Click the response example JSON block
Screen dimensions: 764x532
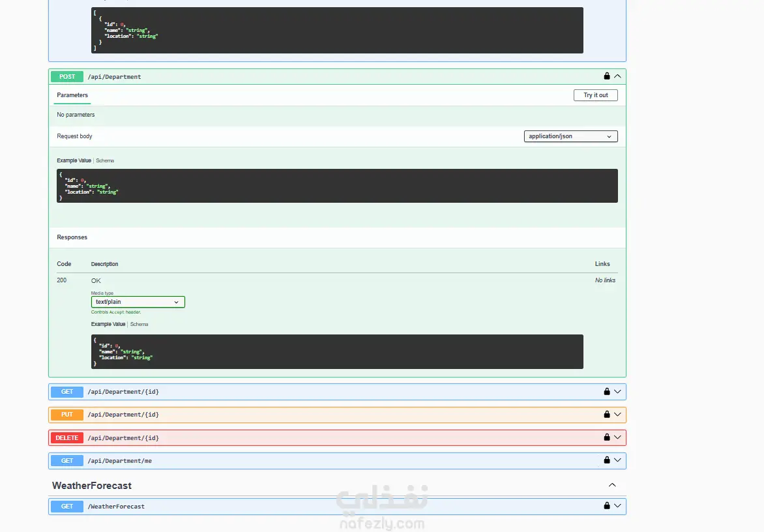337,351
